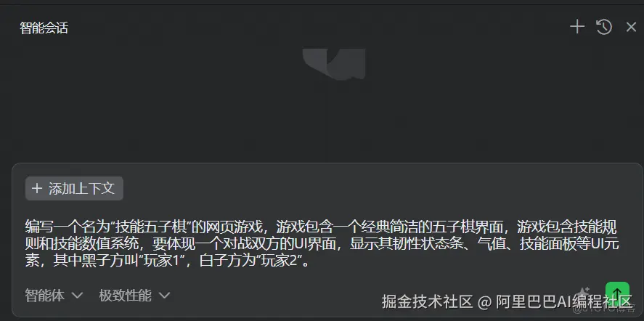
Task: Open the 智能体 mode dropdown
Action: click(54, 295)
